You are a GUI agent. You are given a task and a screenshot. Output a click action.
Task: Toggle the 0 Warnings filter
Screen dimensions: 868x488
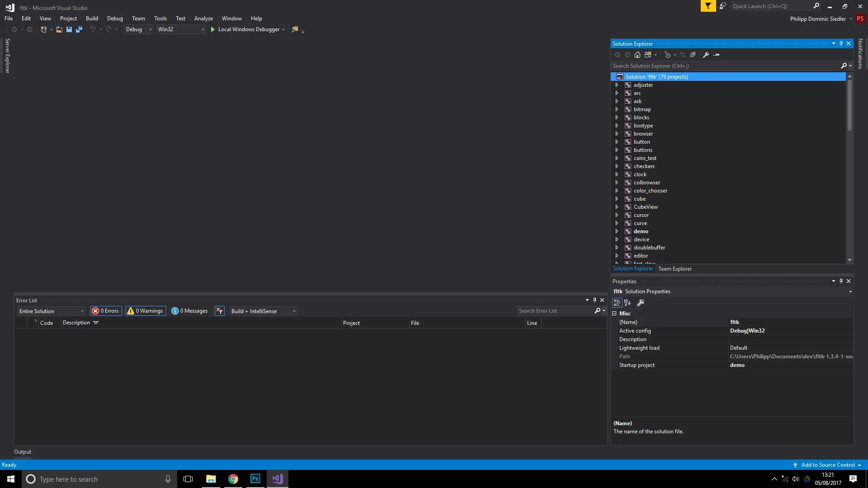(x=145, y=311)
